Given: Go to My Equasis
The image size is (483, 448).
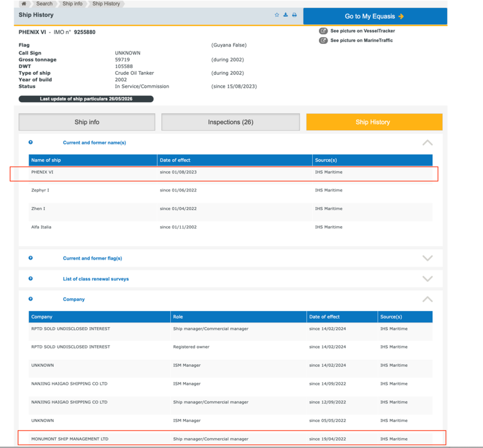Looking at the screenshot, I should pos(375,16).
